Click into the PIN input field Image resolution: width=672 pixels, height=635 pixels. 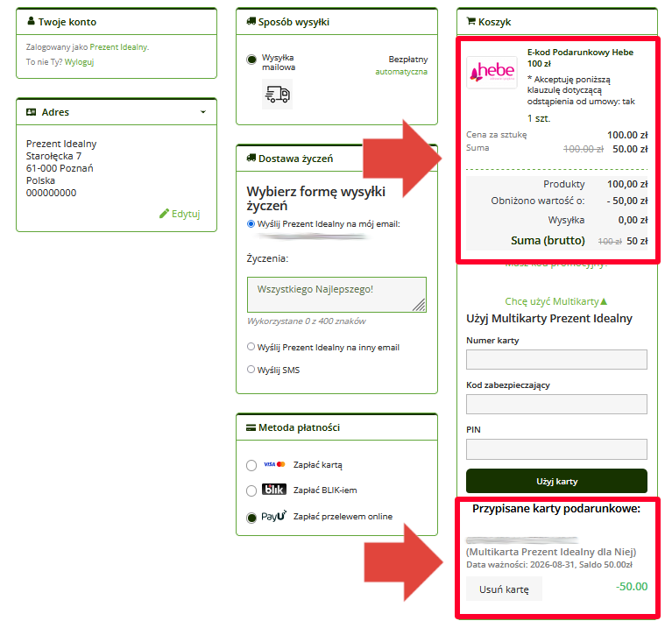pos(556,449)
